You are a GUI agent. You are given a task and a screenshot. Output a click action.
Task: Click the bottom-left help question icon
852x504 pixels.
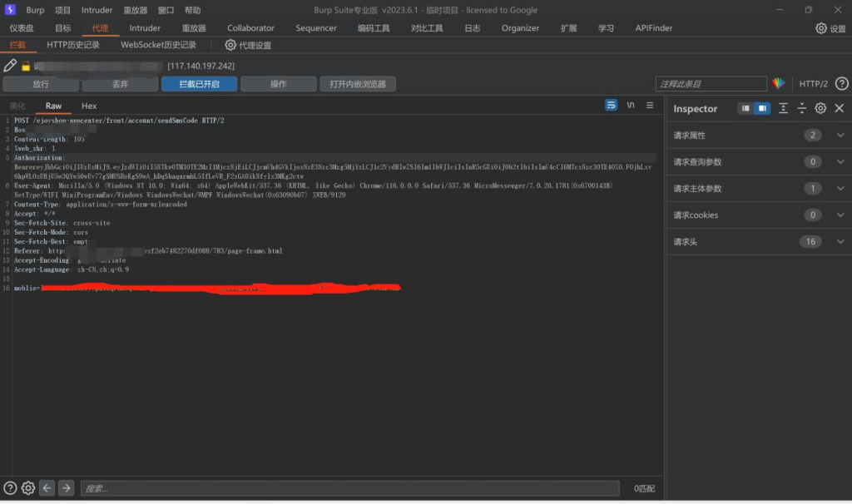[10, 488]
